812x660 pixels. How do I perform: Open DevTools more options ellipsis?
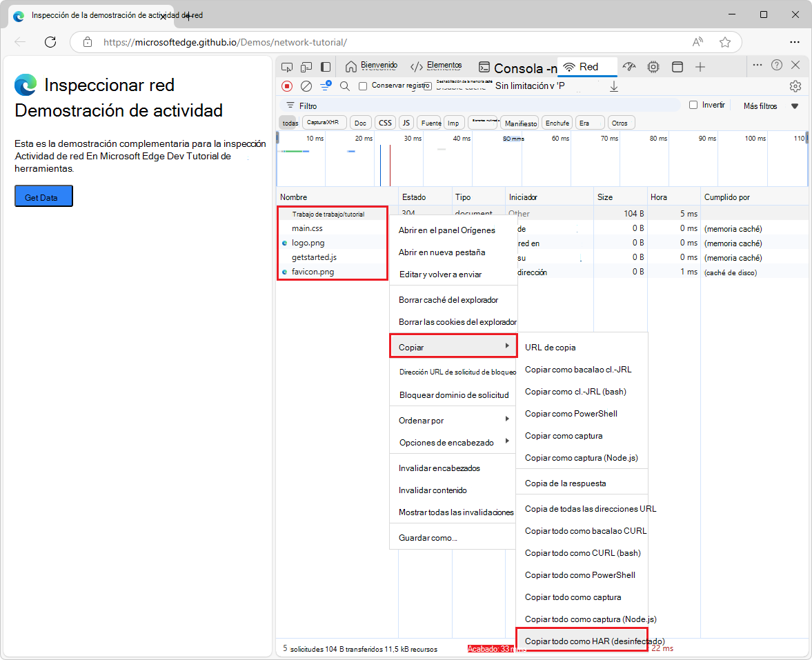tap(757, 66)
